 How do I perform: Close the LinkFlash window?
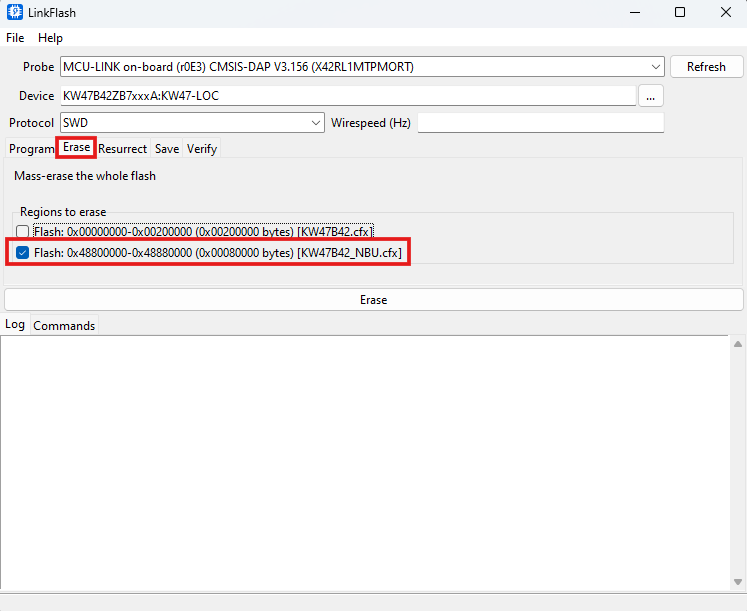point(725,13)
